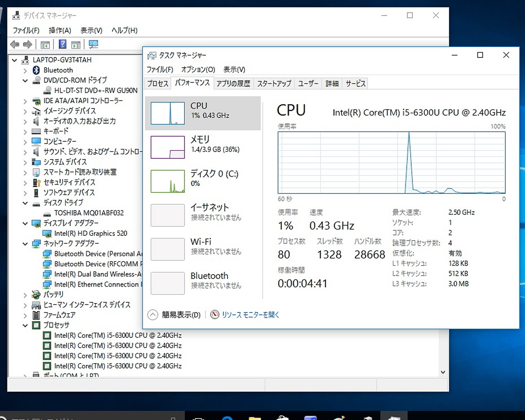Select the ソフトウェア デバイス icon
The width and height of the screenshot is (525, 420).
pyautogui.click(x=36, y=192)
